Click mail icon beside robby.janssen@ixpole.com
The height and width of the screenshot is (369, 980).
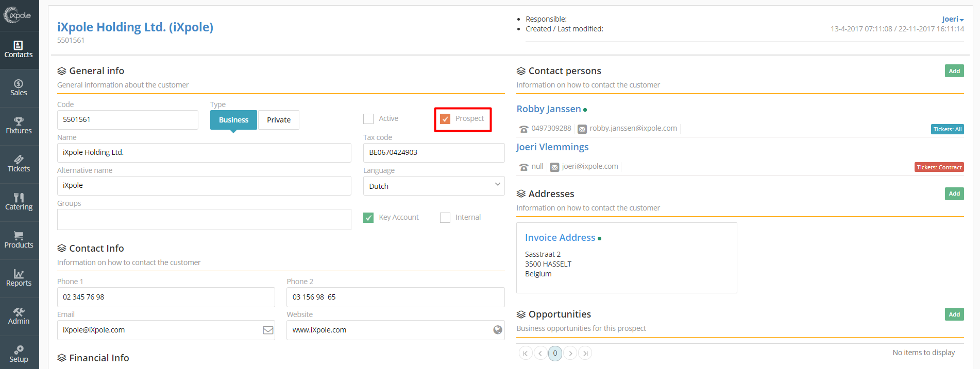point(582,129)
